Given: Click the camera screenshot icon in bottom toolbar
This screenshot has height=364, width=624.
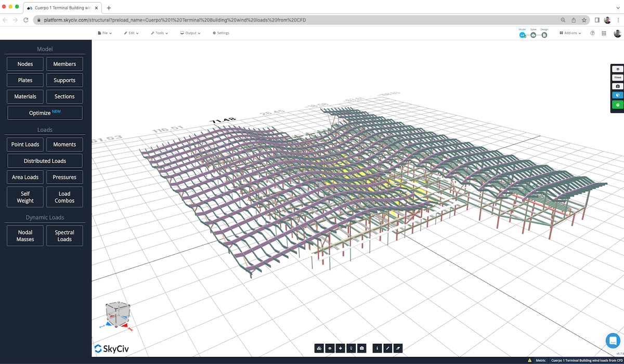Looking at the screenshot, I should click(x=361, y=348).
